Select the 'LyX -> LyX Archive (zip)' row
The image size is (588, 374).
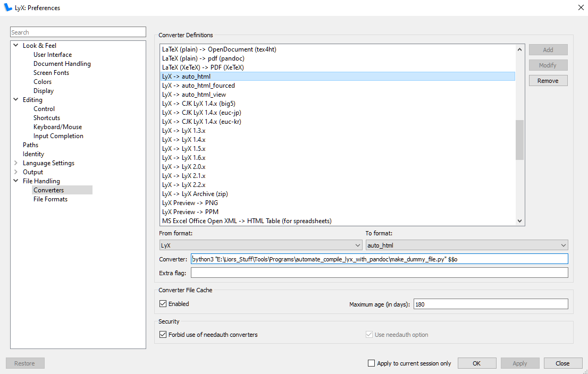(338, 194)
